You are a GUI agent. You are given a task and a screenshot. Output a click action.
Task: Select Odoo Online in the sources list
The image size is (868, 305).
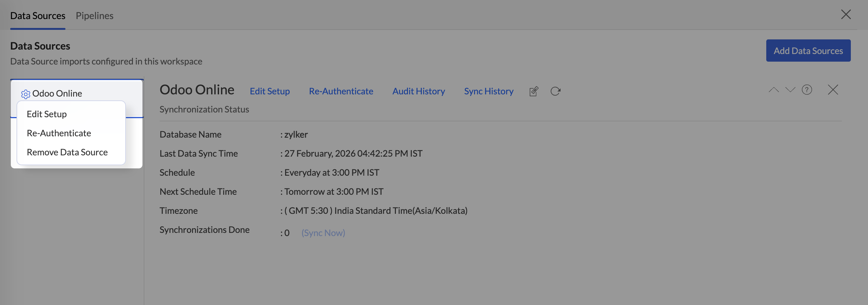click(57, 94)
